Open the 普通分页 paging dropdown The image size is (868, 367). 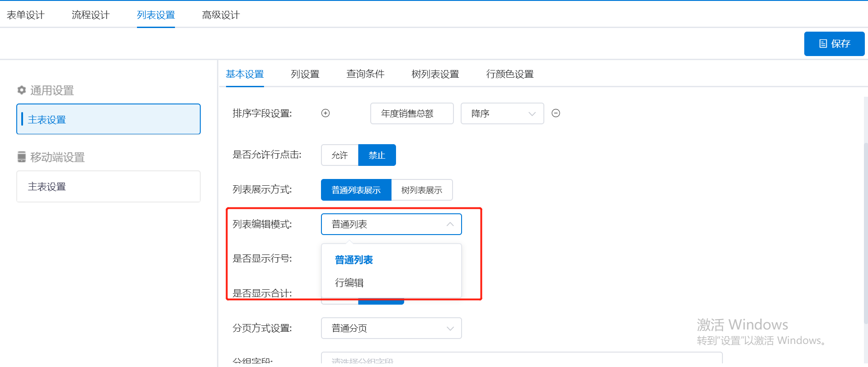(x=392, y=328)
